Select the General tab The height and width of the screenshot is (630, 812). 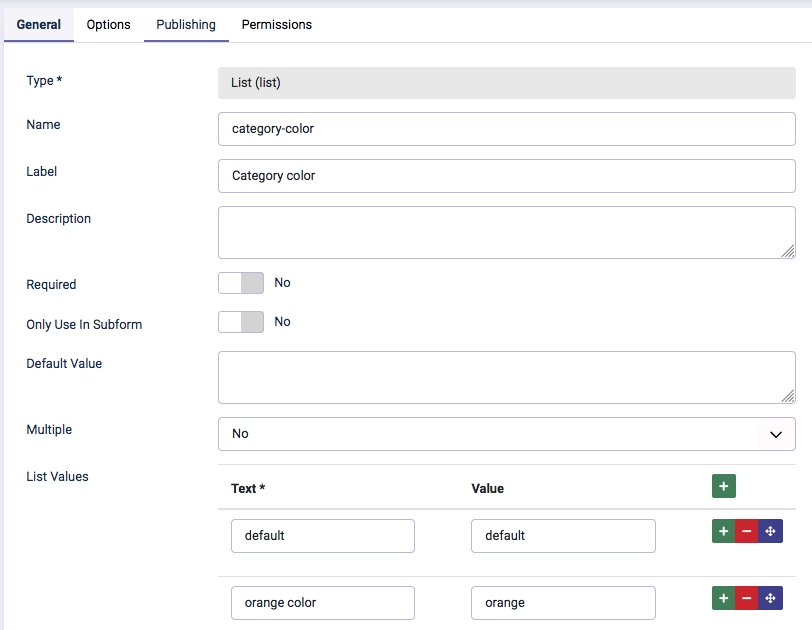39,24
